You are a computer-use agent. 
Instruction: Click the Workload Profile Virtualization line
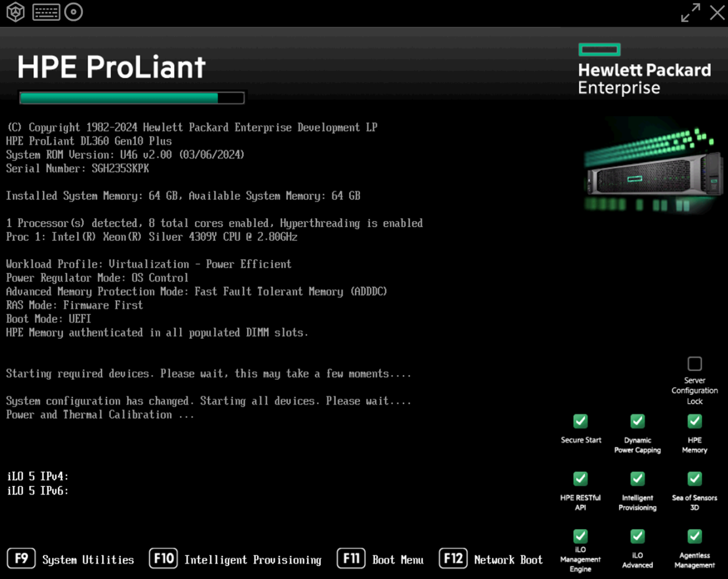149,264
